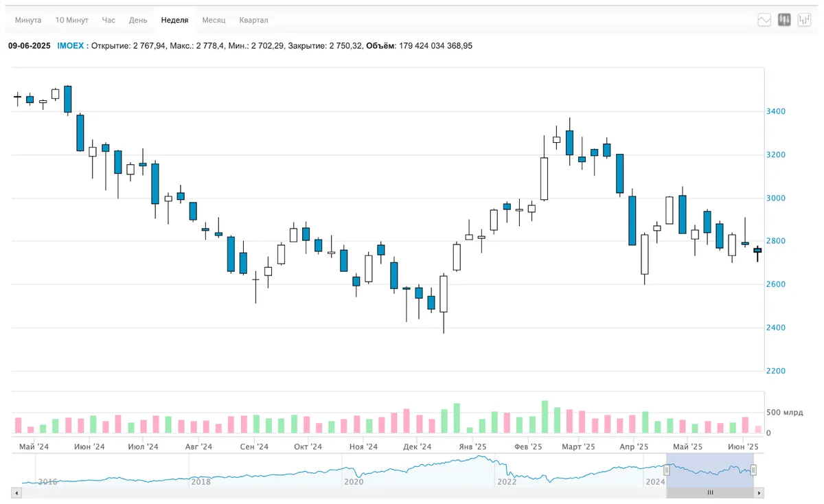The image size is (824, 504).
Task: Switch to OHLC bar chart icon
Action: pos(804,20)
